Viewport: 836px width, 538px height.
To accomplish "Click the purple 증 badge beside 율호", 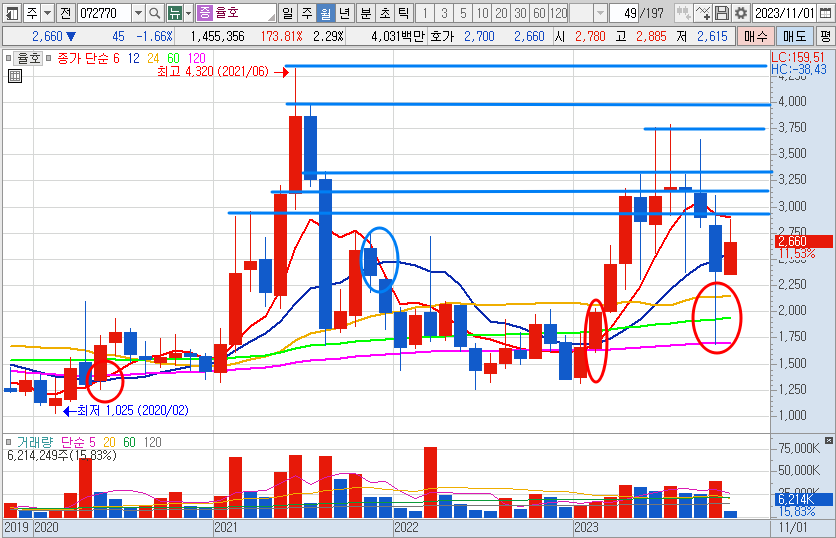I will (x=204, y=13).
